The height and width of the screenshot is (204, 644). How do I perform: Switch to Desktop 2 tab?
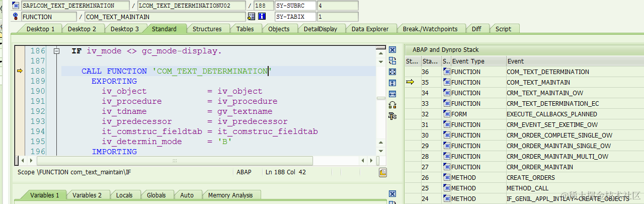82,29
